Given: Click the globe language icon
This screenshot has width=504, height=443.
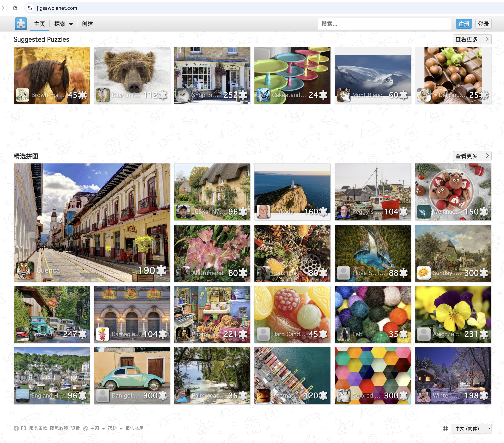Looking at the screenshot, I should pyautogui.click(x=445, y=428).
